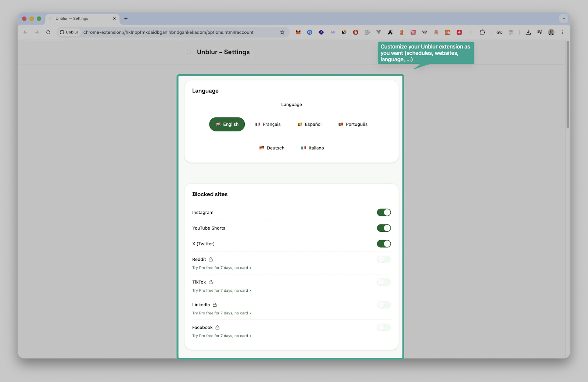Viewport: 588px width, 382px height.
Task: Open the orange-and-navy swirl extension
Action: click(344, 32)
